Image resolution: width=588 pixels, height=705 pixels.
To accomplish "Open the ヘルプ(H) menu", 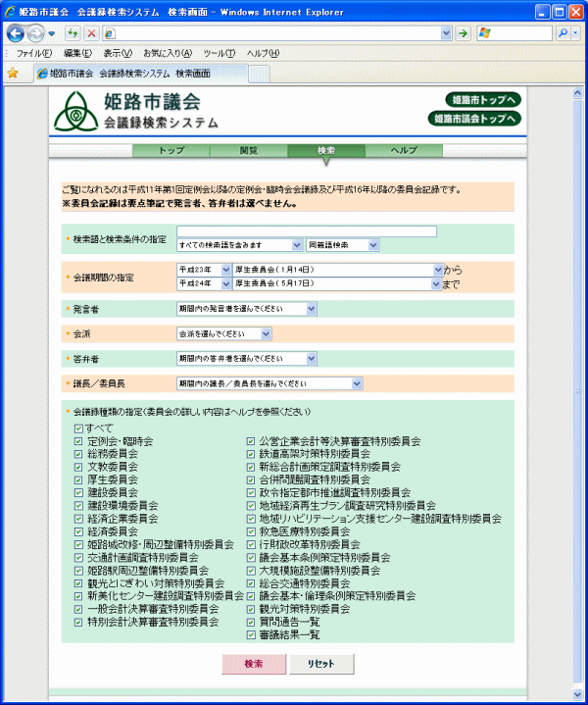I will point(263,53).
